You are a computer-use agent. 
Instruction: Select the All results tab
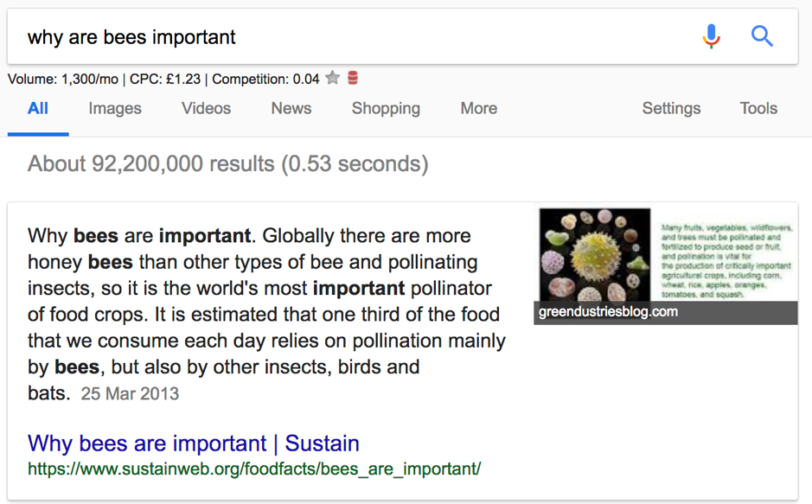[x=38, y=108]
